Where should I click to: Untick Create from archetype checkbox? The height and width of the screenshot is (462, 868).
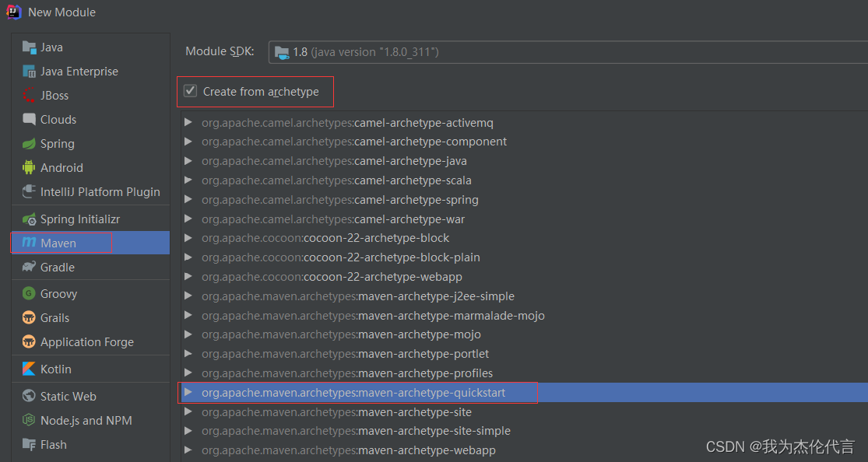click(190, 91)
